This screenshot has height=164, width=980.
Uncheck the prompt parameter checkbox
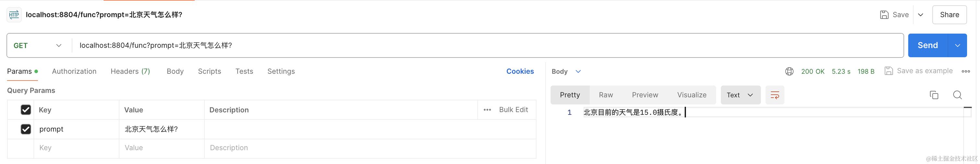pyautogui.click(x=26, y=129)
